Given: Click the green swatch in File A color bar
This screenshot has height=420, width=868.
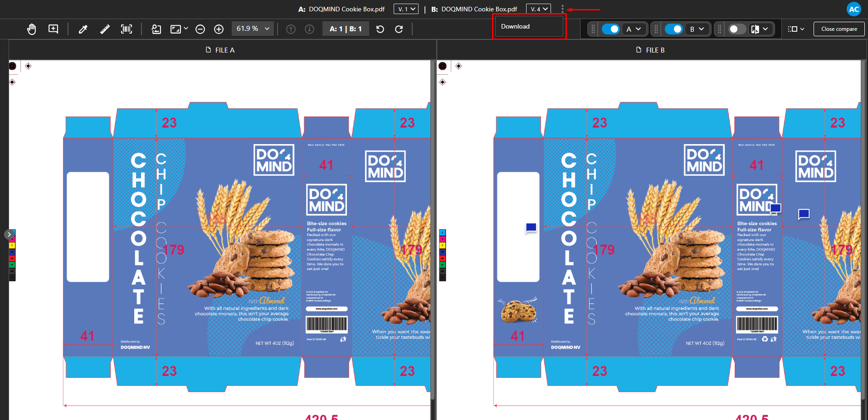Looking at the screenshot, I should coord(12,264).
